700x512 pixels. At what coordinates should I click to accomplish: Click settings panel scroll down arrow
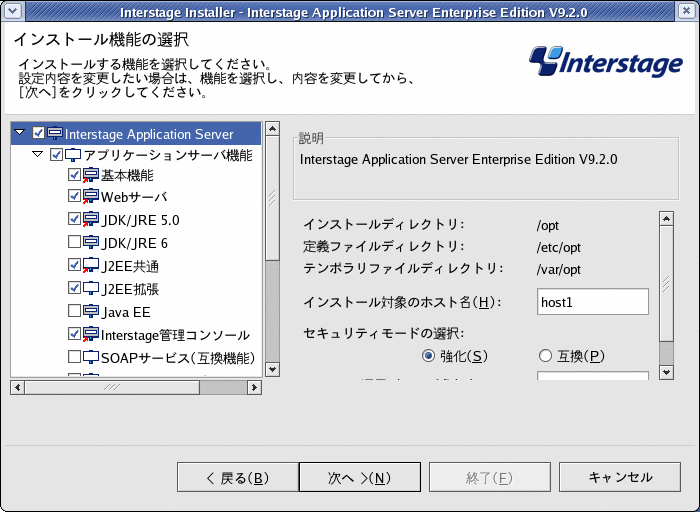pyautogui.click(x=667, y=372)
